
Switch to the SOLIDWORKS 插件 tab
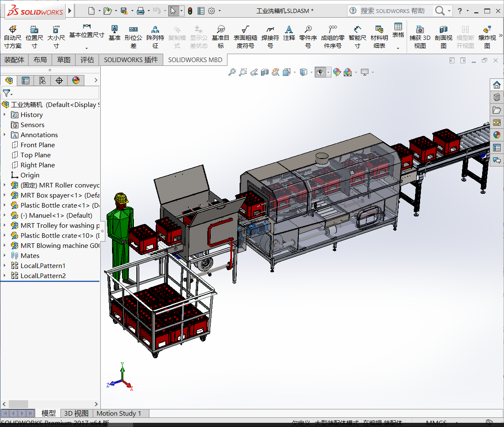[131, 60]
